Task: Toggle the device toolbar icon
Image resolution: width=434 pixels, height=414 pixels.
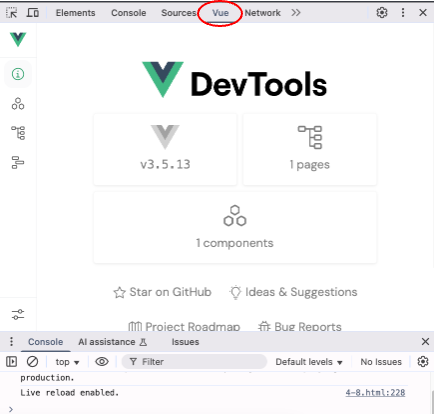Action: 33,13
